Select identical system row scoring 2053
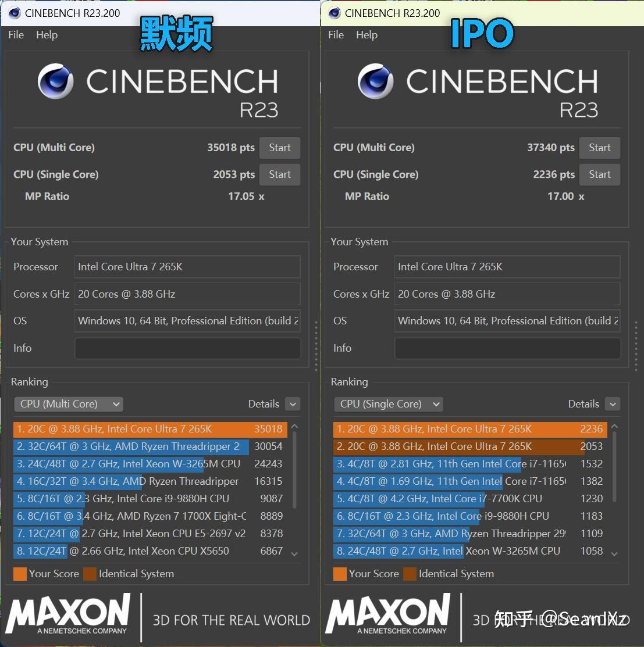 tap(470, 446)
